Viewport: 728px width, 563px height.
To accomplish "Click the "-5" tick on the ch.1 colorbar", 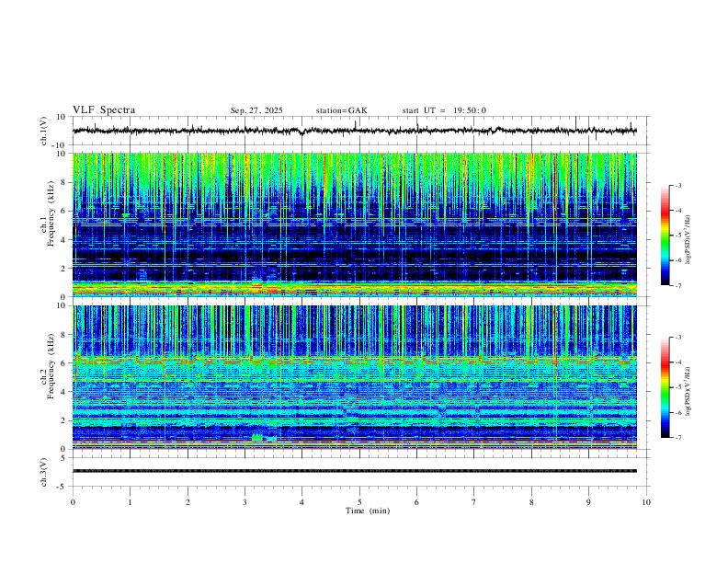I will 678,236.
